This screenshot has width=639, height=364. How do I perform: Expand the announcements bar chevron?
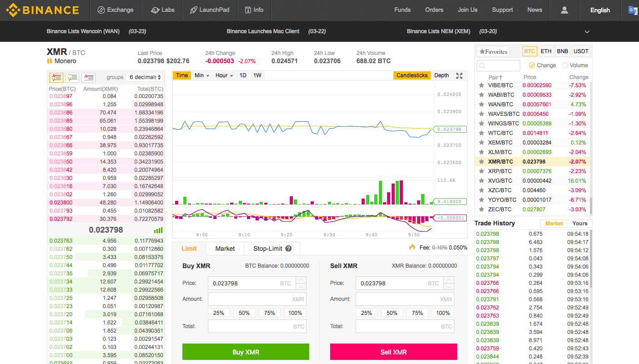pyautogui.click(x=587, y=32)
